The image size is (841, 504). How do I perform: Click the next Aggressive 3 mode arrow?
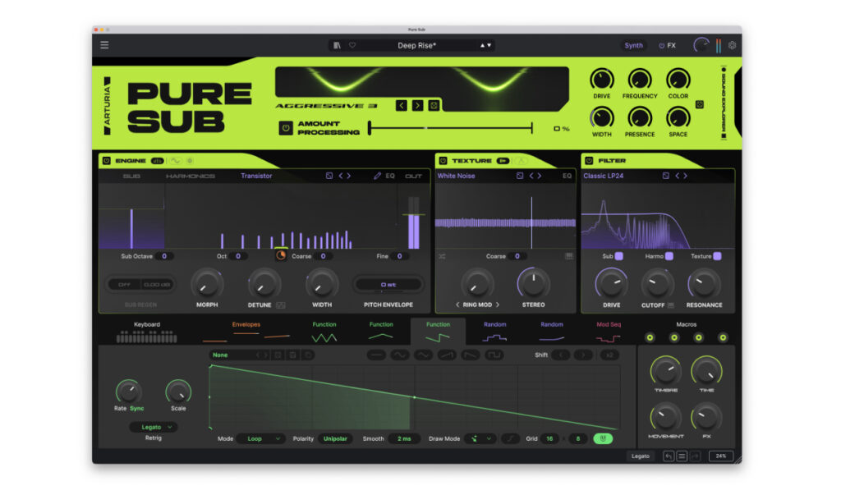(x=417, y=106)
